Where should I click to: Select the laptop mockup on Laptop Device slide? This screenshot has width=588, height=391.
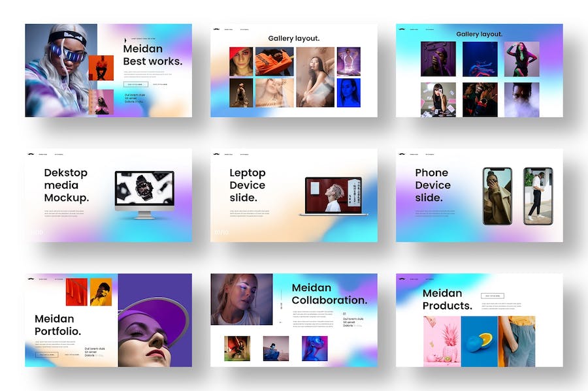(334, 196)
